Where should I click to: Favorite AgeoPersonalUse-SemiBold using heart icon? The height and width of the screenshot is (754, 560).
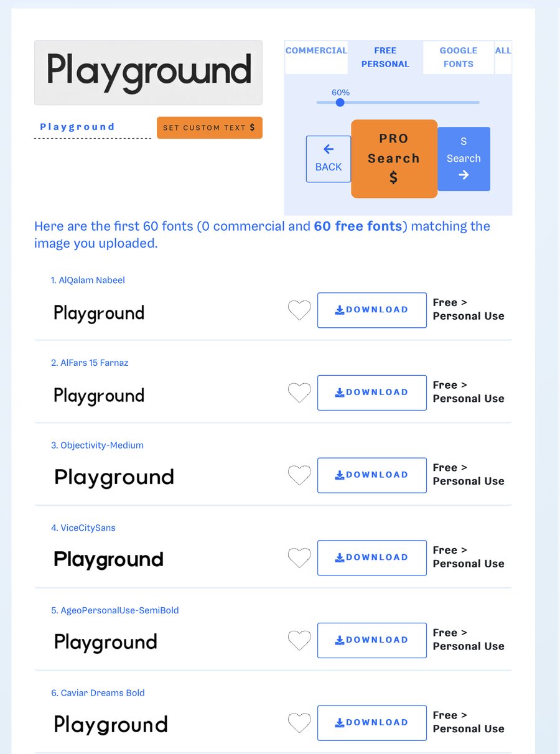click(299, 640)
